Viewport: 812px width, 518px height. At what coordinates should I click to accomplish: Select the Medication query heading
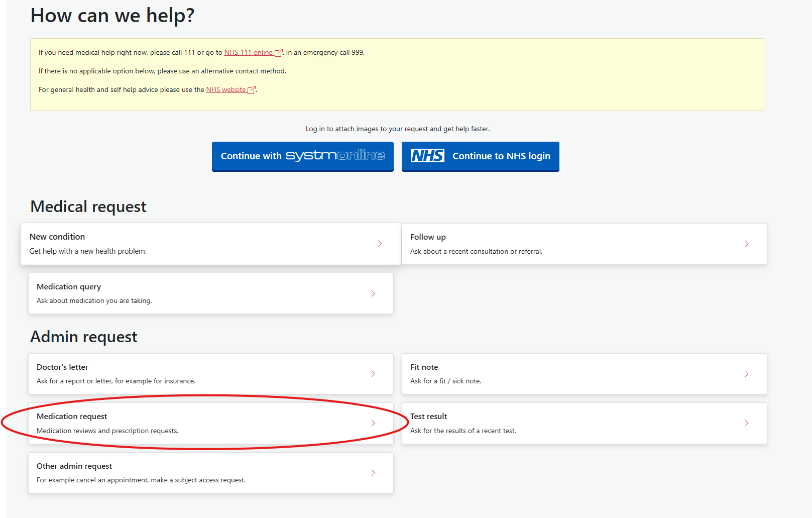[x=69, y=286]
